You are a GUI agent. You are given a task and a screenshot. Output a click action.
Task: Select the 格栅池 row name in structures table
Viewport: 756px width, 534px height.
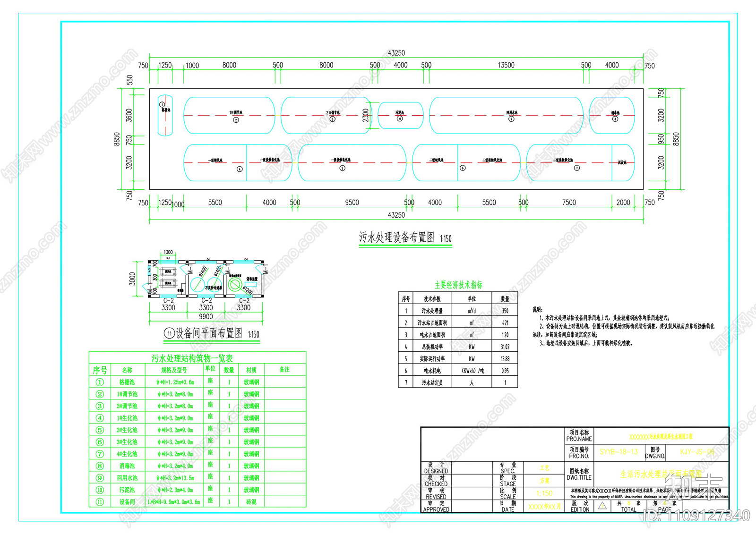[x=127, y=382]
